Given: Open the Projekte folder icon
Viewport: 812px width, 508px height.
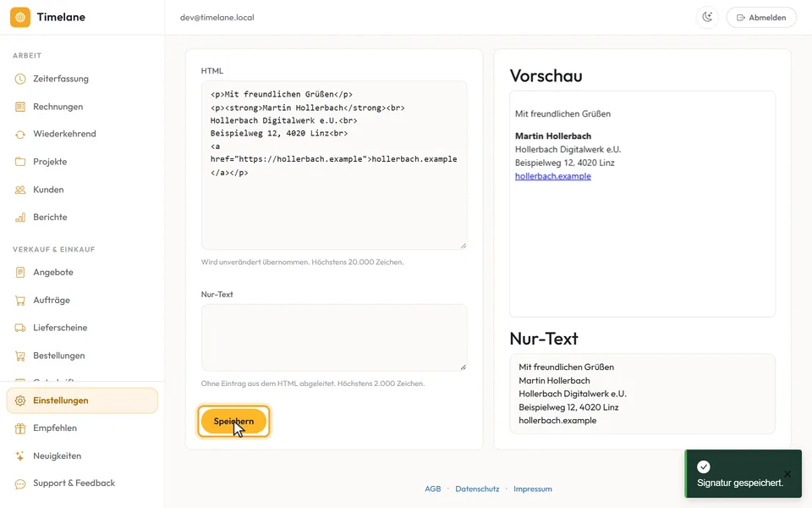Looking at the screenshot, I should [20, 162].
